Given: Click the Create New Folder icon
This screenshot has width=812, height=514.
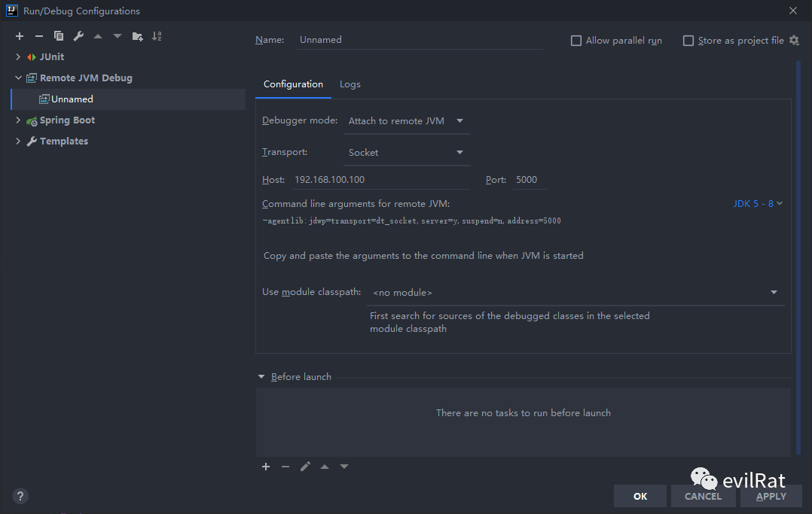Looking at the screenshot, I should click(x=137, y=36).
